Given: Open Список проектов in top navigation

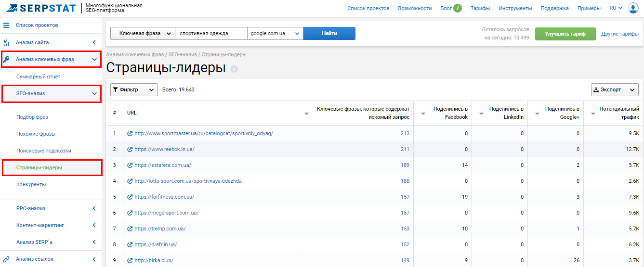Looking at the screenshot, I should (x=368, y=8).
